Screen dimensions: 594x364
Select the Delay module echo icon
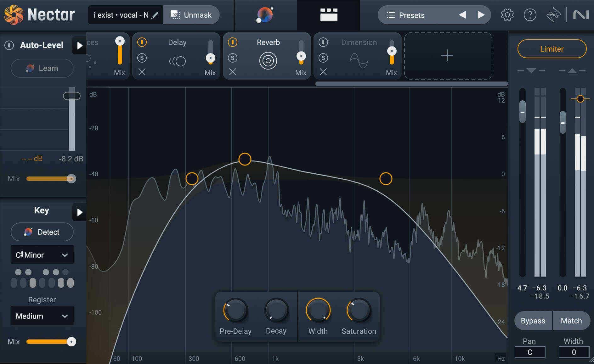(177, 61)
